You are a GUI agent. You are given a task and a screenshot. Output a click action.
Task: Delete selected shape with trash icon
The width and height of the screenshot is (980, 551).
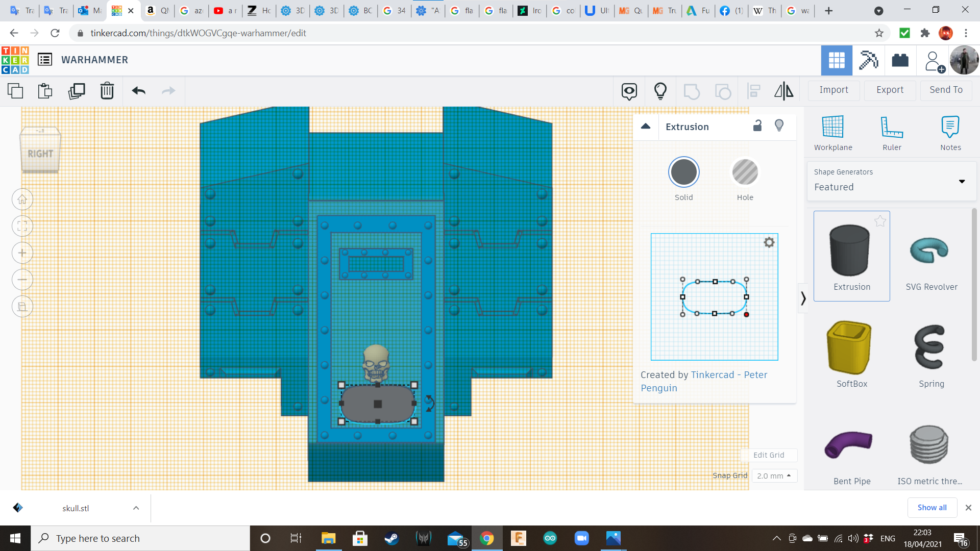[107, 91]
